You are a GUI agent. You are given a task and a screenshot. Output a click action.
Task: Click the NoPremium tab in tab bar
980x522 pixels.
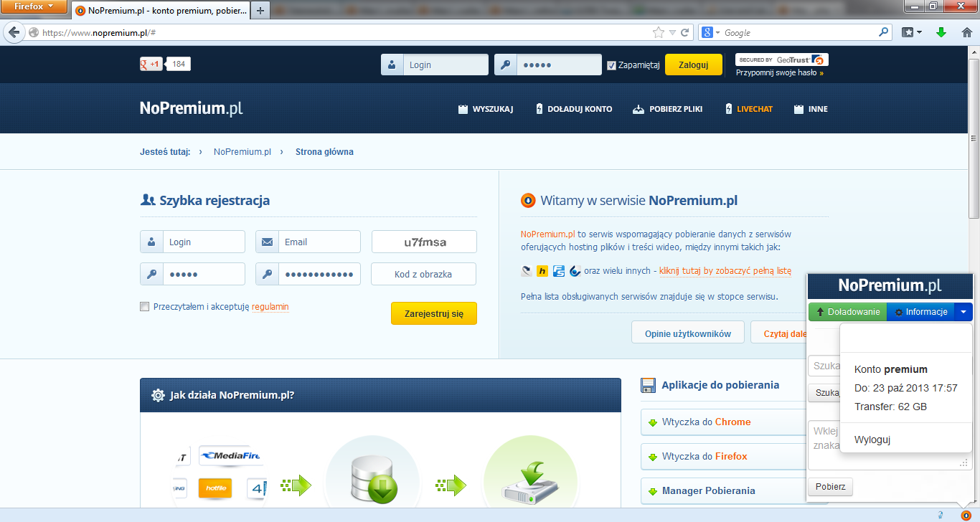click(161, 10)
